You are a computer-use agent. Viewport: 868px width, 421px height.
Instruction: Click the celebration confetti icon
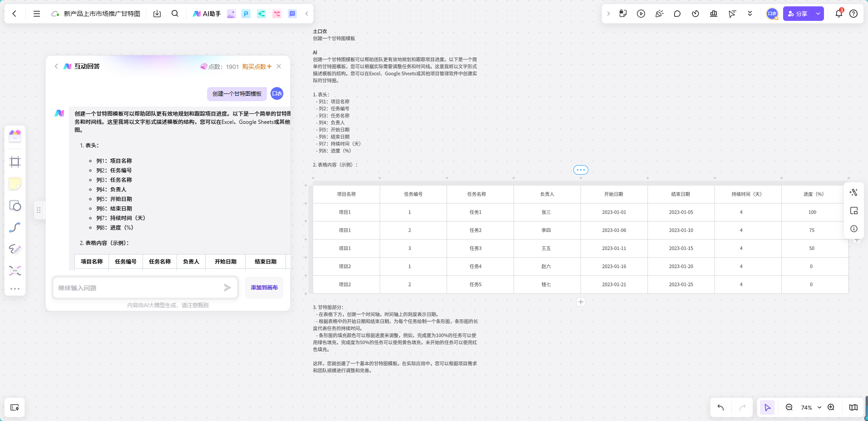coord(659,14)
